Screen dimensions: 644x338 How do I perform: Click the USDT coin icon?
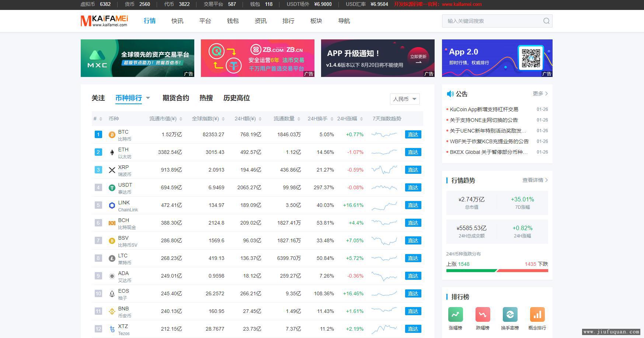(112, 188)
